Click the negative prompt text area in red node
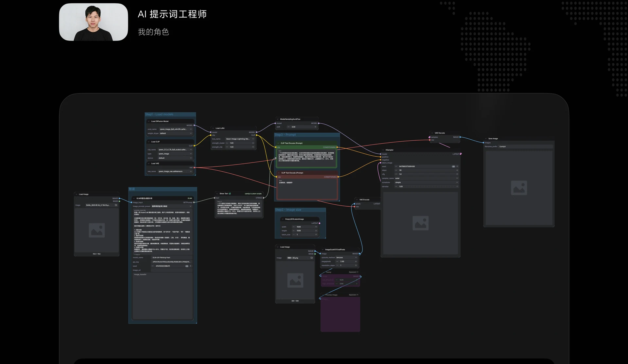 tap(307, 189)
